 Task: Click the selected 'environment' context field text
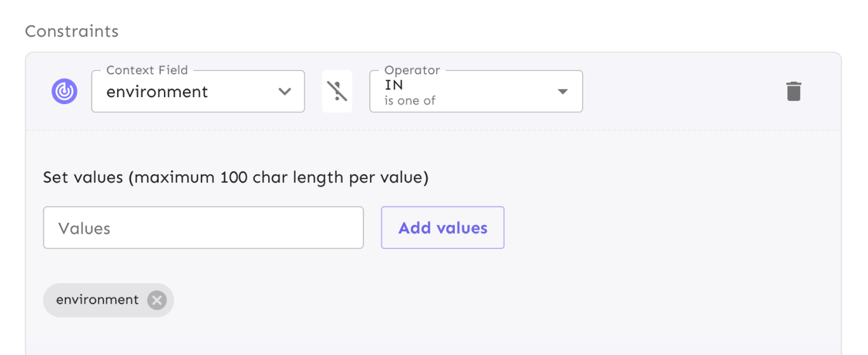pyautogui.click(x=157, y=92)
